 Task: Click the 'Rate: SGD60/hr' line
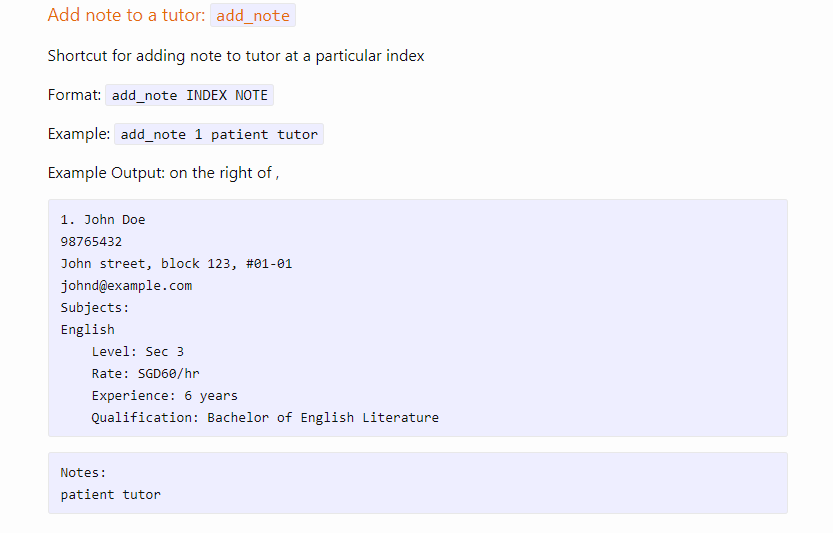click(146, 374)
